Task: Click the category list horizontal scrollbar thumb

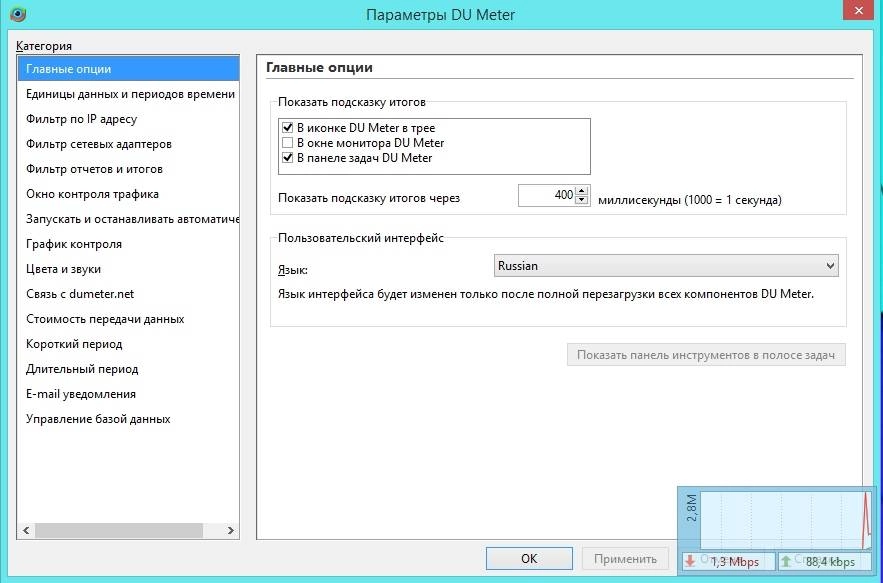Action: click(119, 531)
